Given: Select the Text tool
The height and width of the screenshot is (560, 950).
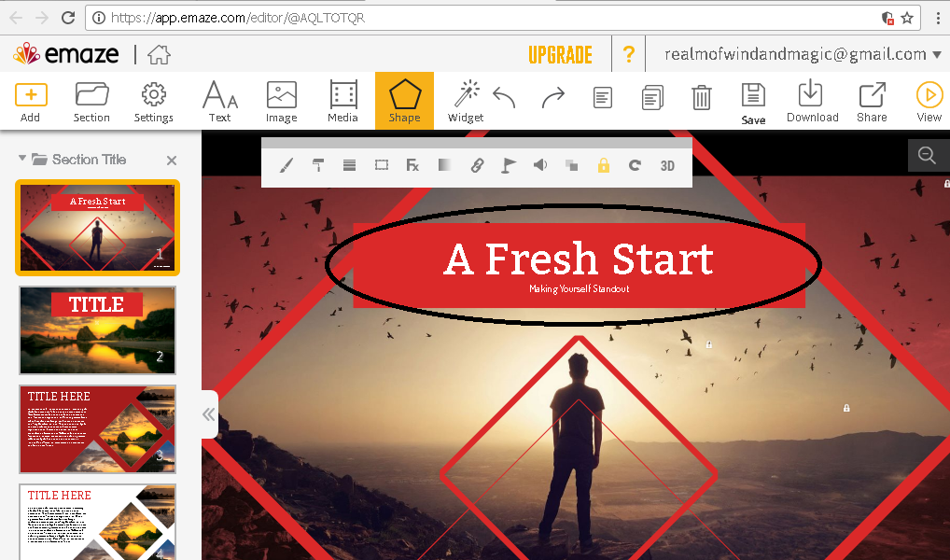Looking at the screenshot, I should click(219, 101).
